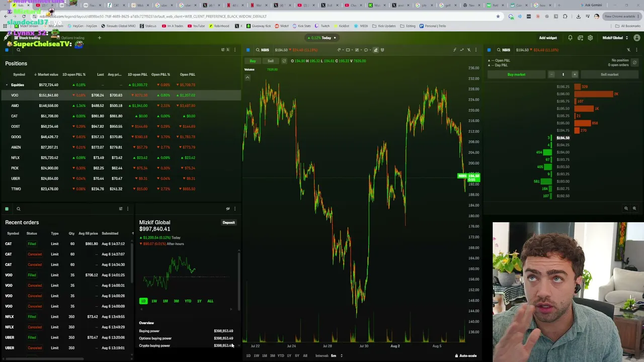Select the ALL range on account chart
This screenshot has height=362, width=644.
[210, 301]
